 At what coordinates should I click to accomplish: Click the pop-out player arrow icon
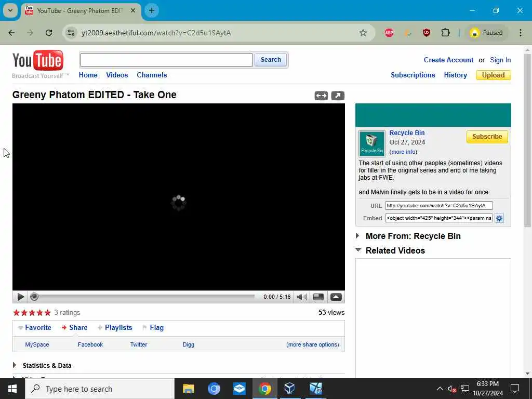(x=338, y=96)
